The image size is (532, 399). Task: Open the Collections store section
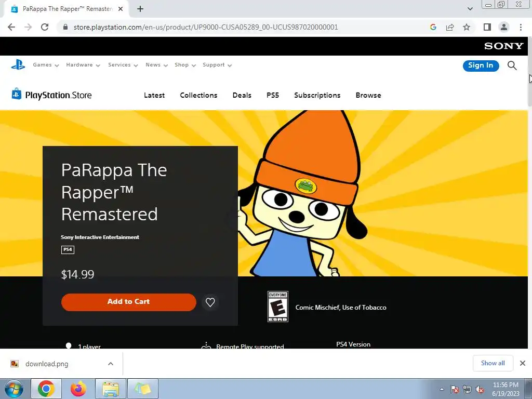198,95
